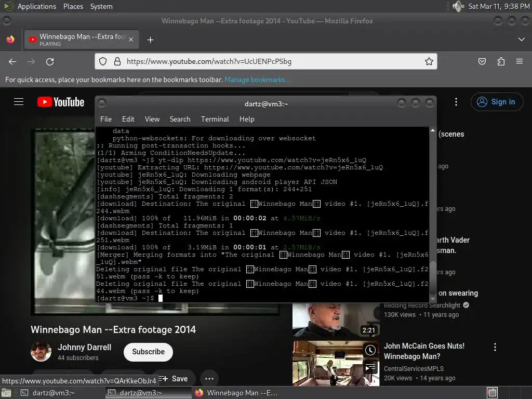Open the terminal Terminal menu
Screen dimensions: 532x399
pyautogui.click(x=215, y=119)
